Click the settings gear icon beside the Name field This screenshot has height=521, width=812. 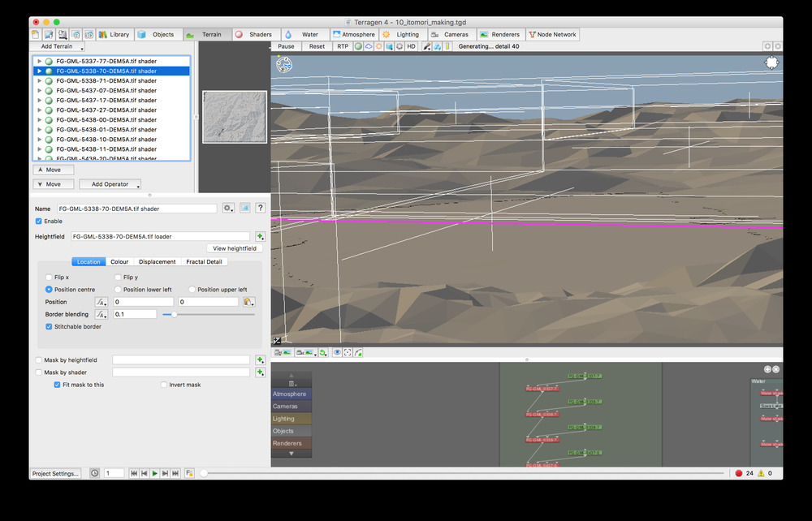228,208
